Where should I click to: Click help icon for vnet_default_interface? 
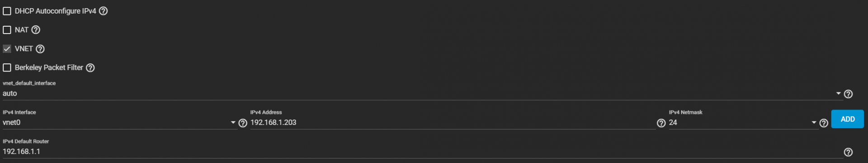click(849, 94)
